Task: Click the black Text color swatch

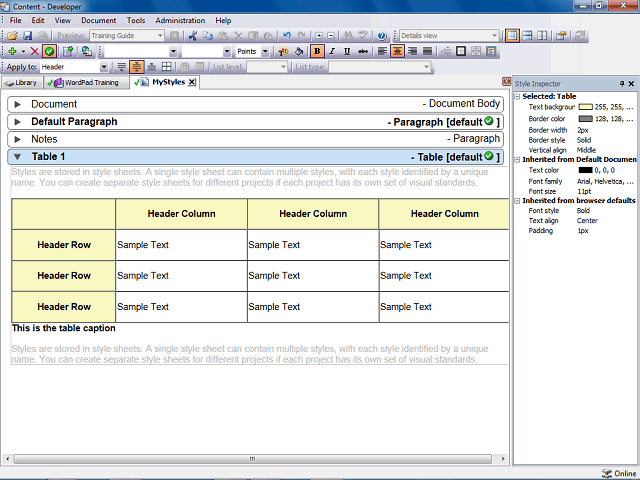Action: (x=585, y=170)
